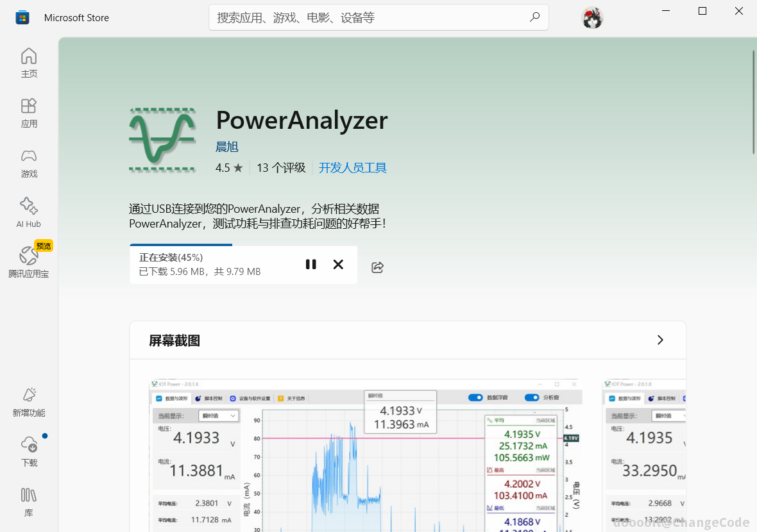
Task: Open publisher 晨旭 link
Action: 227,147
